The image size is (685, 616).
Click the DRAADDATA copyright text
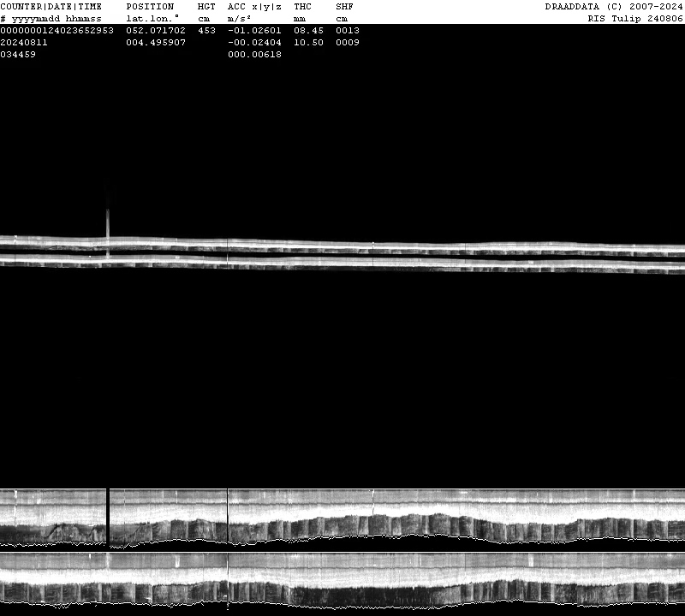point(614,6)
